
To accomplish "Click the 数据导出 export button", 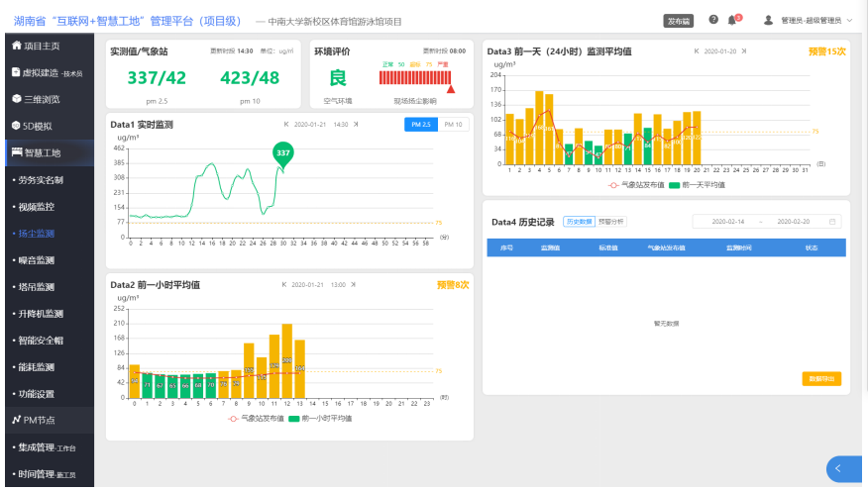I will 821,378.
